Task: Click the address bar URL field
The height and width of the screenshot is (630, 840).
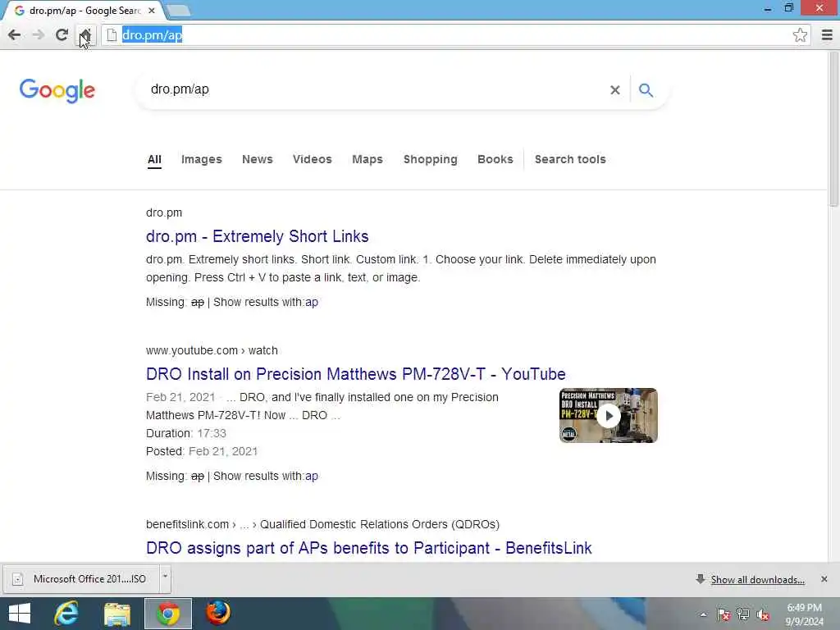Action: [450, 35]
